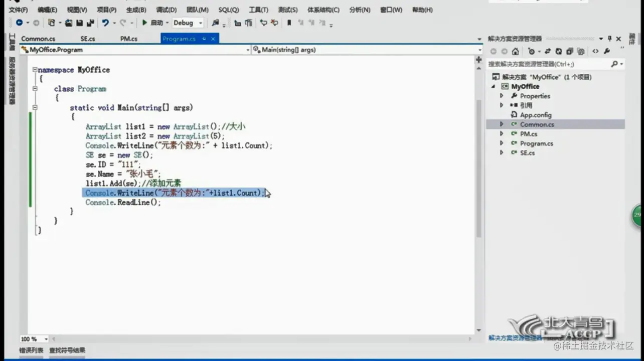Switch to the PM.cs editor tab

pos(128,39)
